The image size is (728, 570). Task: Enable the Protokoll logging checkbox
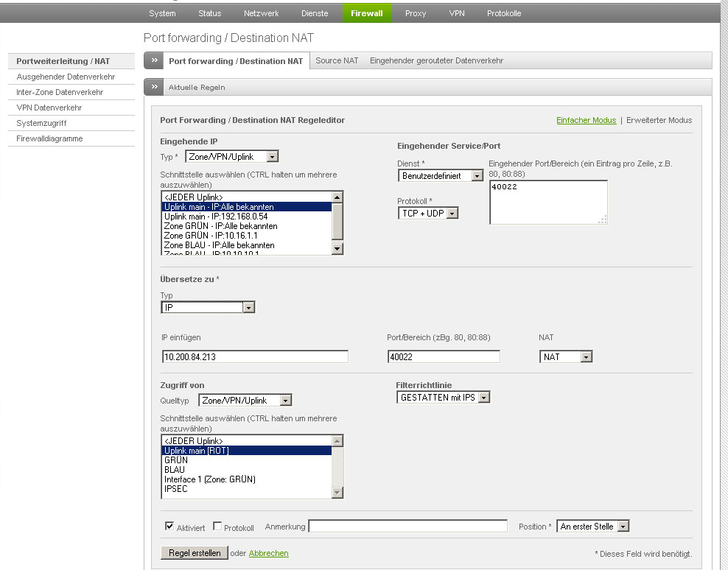(217, 526)
